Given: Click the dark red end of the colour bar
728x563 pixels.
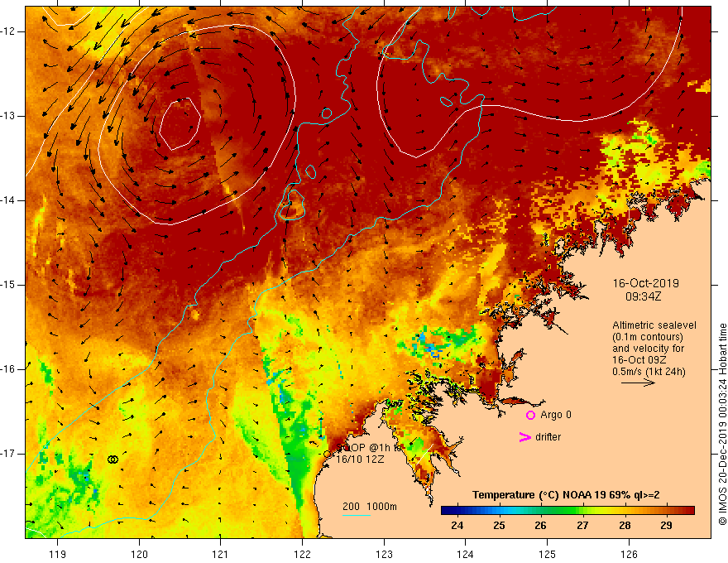Looking at the screenshot, I should [688, 511].
